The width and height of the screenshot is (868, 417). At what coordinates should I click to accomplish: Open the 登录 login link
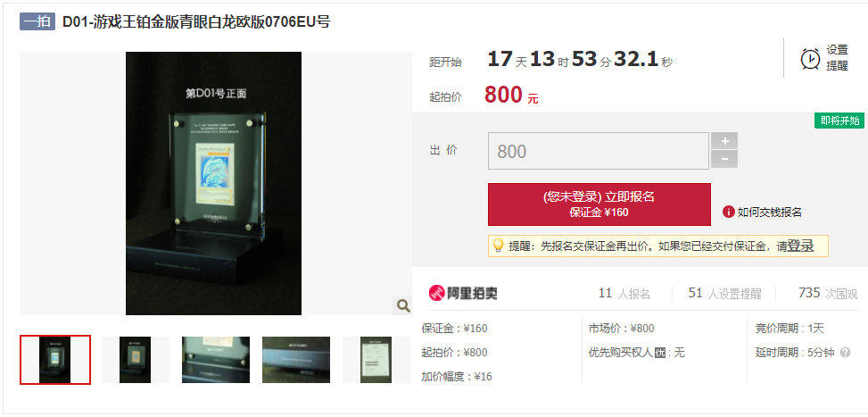pyautogui.click(x=800, y=246)
